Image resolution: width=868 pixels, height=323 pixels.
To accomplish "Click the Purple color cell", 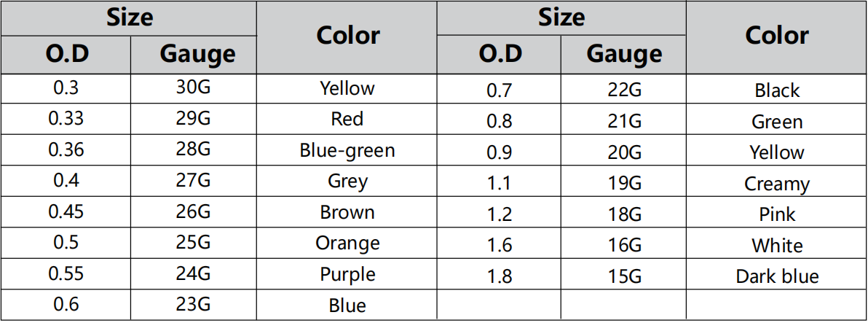I will tap(347, 274).
